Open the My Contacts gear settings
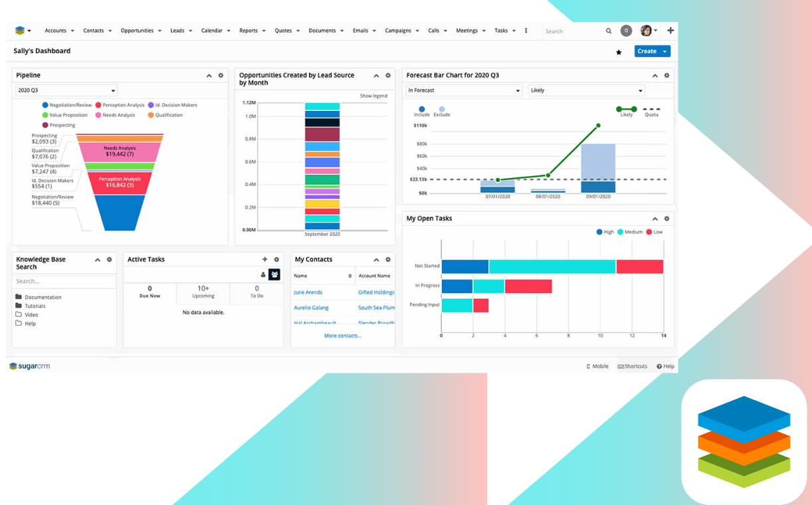This screenshot has width=812, height=505. click(388, 260)
